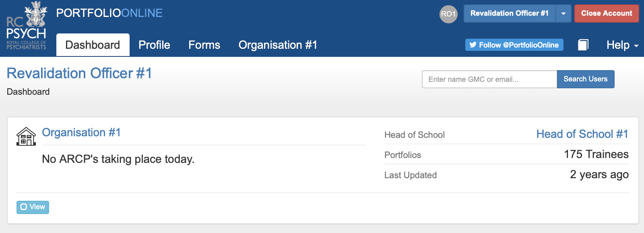Click the PORTFOLIOONLINE title link
This screenshot has width=644, height=233.
tap(109, 13)
